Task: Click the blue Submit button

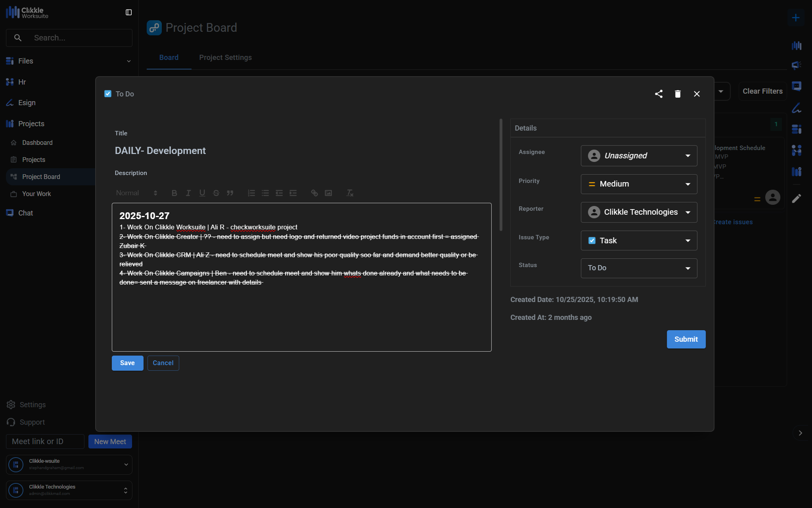Action: click(x=686, y=339)
